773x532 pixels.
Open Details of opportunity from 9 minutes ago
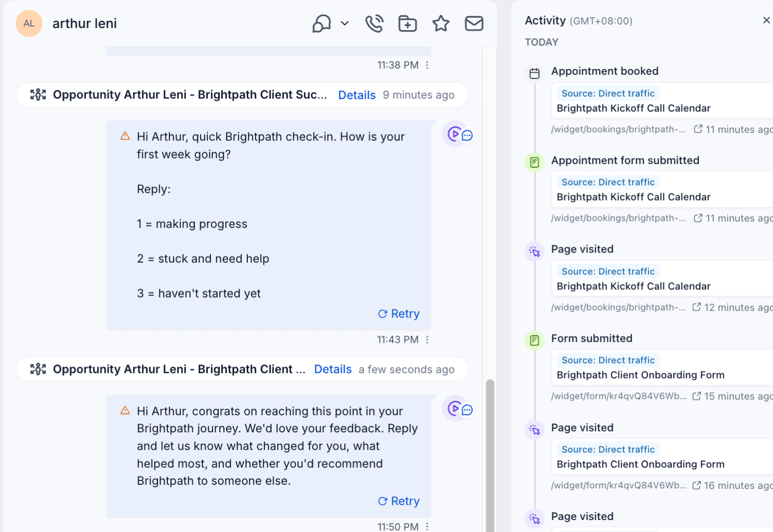tap(357, 95)
